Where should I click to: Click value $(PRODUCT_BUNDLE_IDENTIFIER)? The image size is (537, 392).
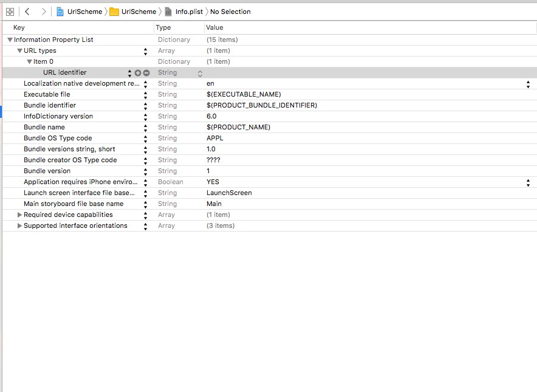click(x=262, y=105)
